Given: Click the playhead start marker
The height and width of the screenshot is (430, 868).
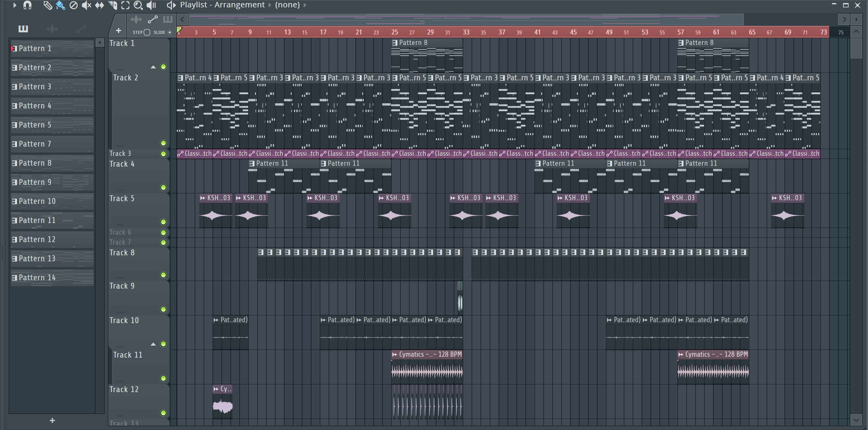Looking at the screenshot, I should 179,30.
